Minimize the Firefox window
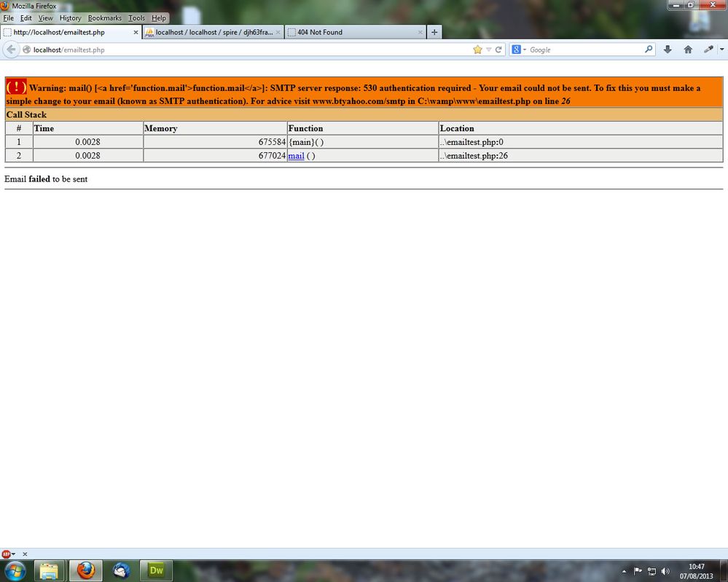Image resolution: width=728 pixels, height=582 pixels. (x=675, y=4)
